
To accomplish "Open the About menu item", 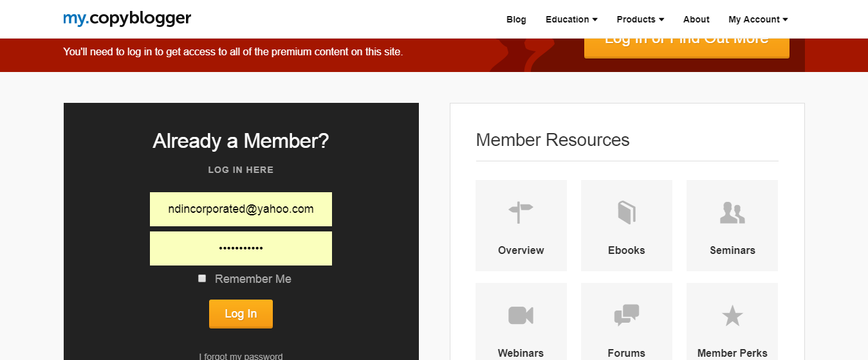I will click(696, 19).
